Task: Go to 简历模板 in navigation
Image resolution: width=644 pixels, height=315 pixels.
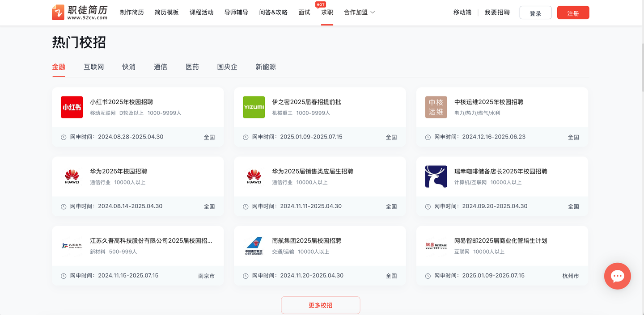Action: point(167,13)
